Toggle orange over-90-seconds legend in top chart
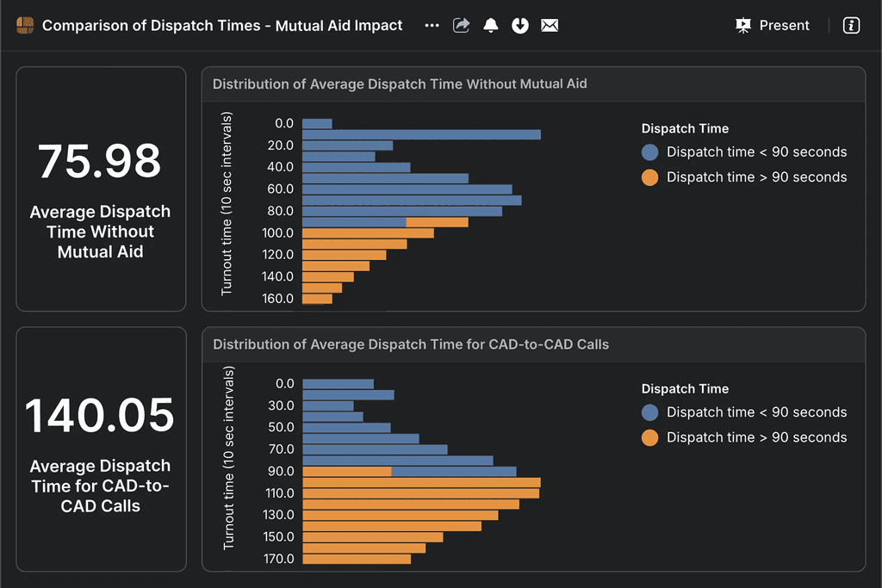 [x=650, y=177]
